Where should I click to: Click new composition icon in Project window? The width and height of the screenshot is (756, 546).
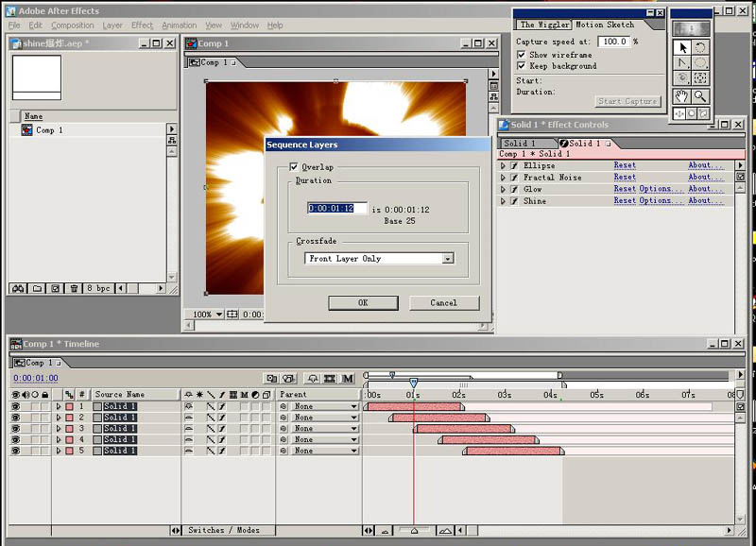coord(56,288)
